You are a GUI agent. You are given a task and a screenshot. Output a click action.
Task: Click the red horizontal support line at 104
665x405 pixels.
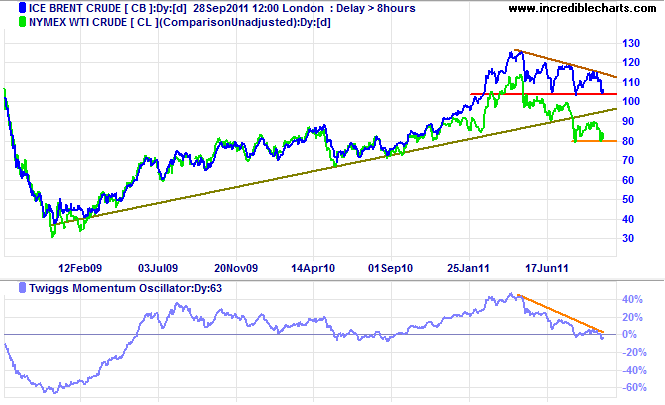(544, 94)
